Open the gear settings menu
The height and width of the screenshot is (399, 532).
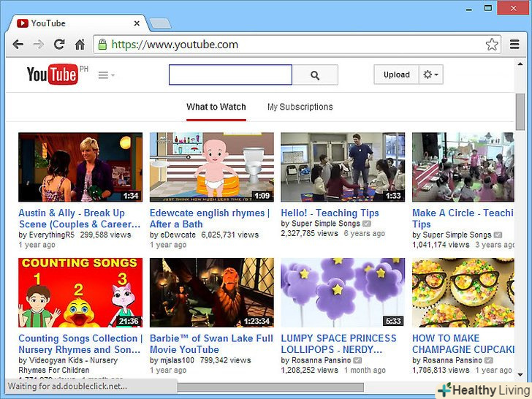point(431,75)
